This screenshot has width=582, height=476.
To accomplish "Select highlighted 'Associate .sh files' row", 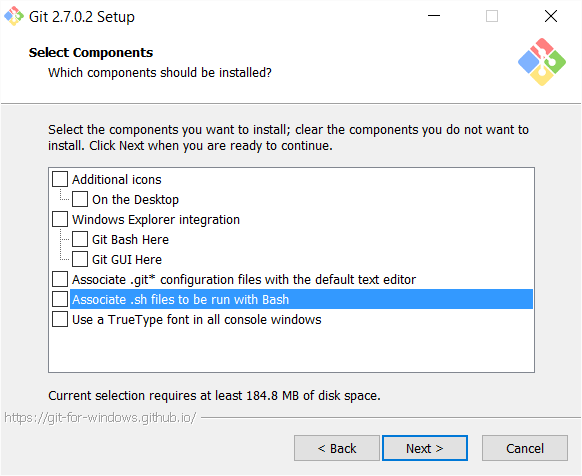I will pos(301,299).
